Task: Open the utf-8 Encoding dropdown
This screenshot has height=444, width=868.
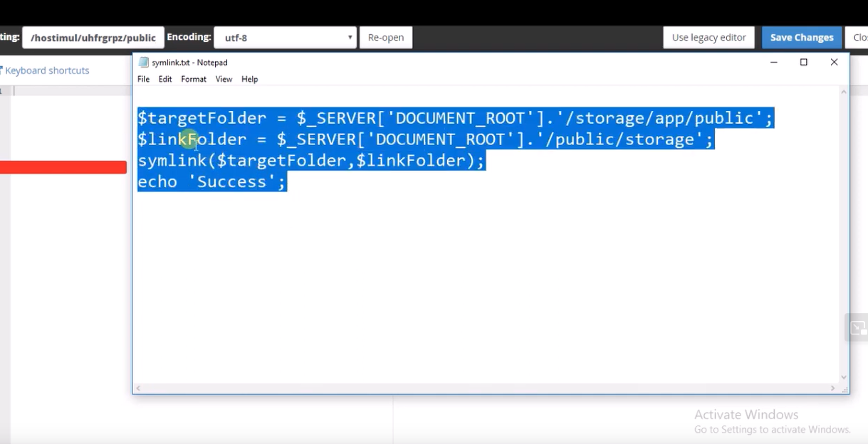Action: pos(285,38)
